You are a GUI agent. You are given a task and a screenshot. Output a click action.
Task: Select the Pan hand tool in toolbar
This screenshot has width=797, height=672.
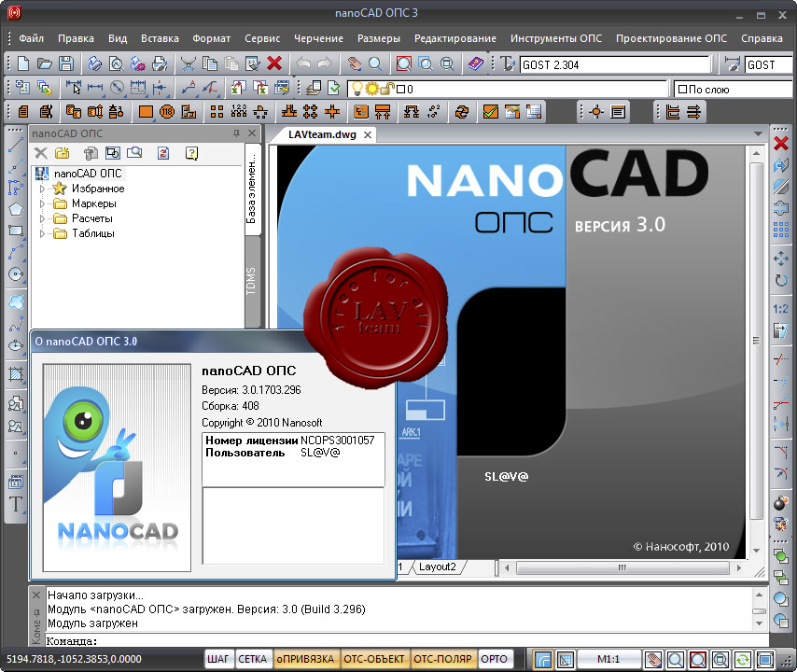click(355, 64)
